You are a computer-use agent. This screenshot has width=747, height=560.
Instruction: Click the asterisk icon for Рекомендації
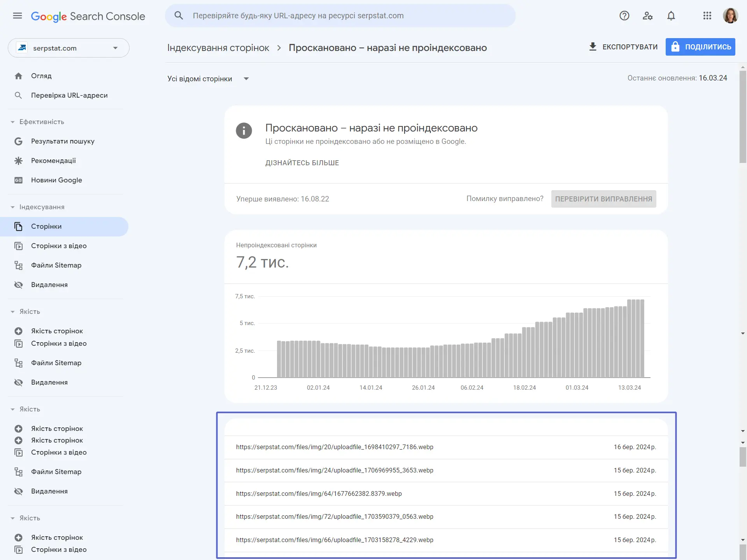pos(18,161)
